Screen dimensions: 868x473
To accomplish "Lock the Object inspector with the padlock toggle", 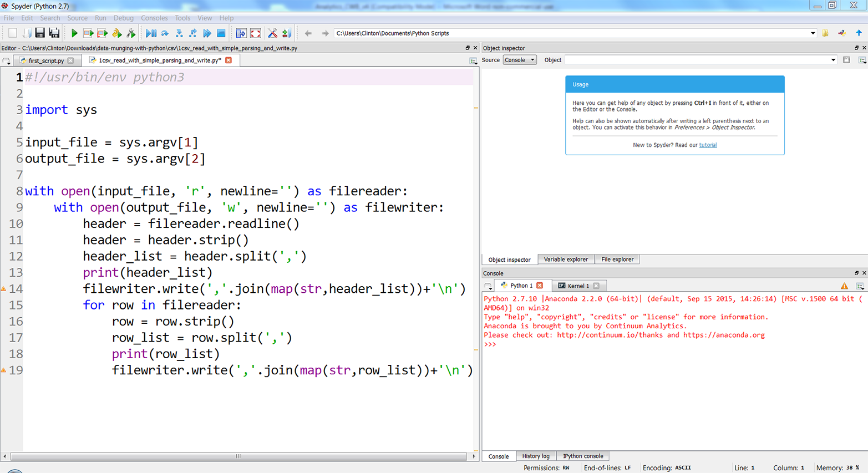I will [x=846, y=59].
